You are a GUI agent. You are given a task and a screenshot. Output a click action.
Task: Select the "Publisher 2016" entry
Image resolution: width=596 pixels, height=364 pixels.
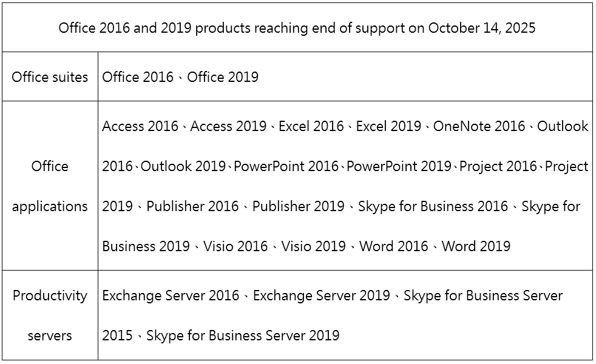tap(192, 206)
